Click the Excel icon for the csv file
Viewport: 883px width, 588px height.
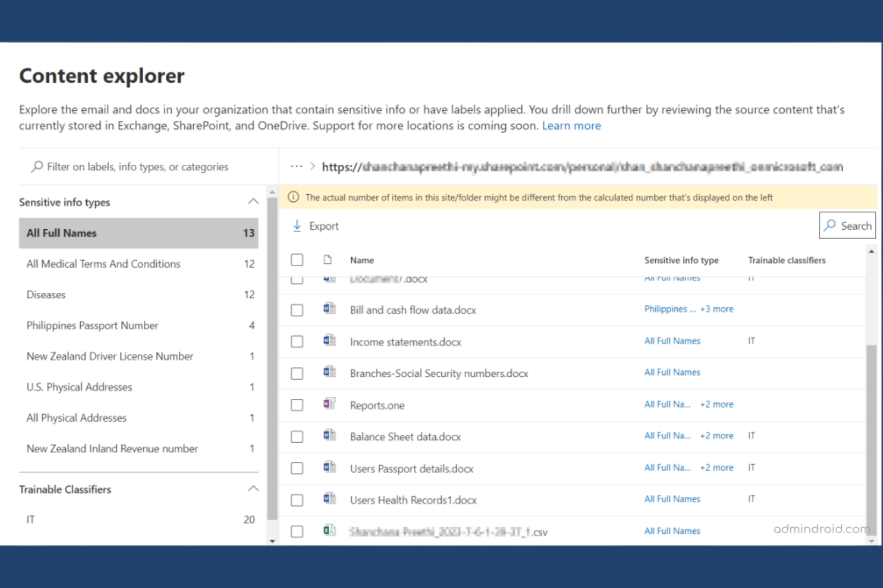(x=329, y=530)
